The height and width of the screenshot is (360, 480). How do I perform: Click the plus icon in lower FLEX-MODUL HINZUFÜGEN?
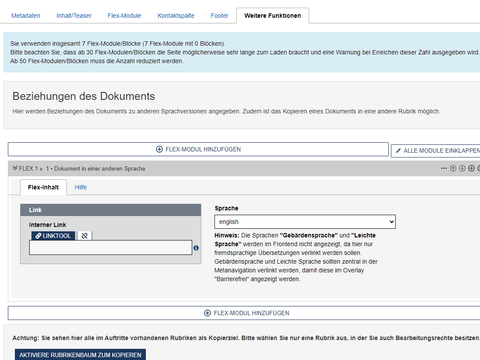pyautogui.click(x=207, y=313)
